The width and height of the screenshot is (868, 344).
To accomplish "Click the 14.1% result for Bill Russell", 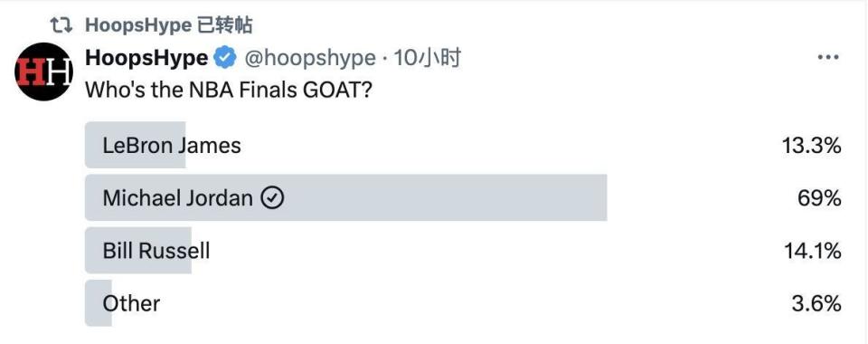I will coord(813,251).
